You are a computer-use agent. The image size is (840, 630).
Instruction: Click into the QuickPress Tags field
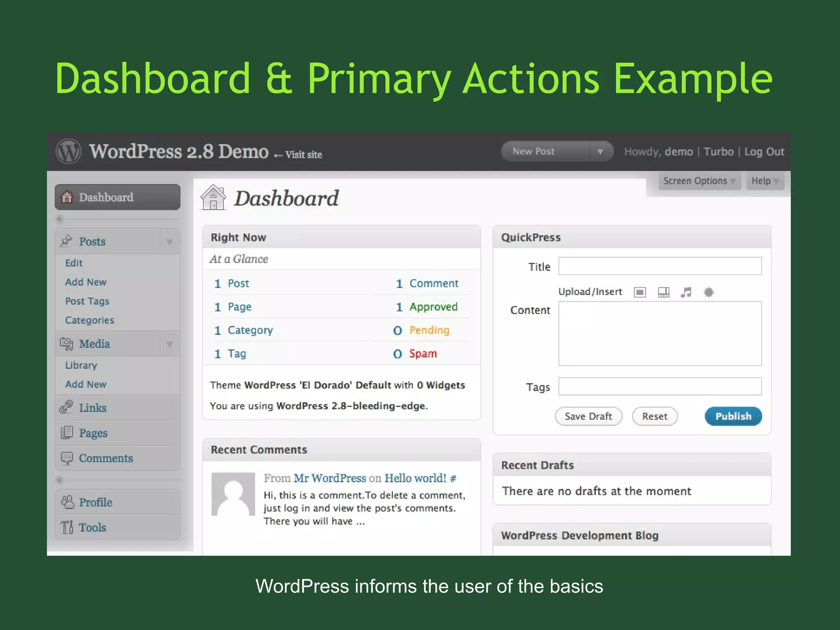point(660,387)
